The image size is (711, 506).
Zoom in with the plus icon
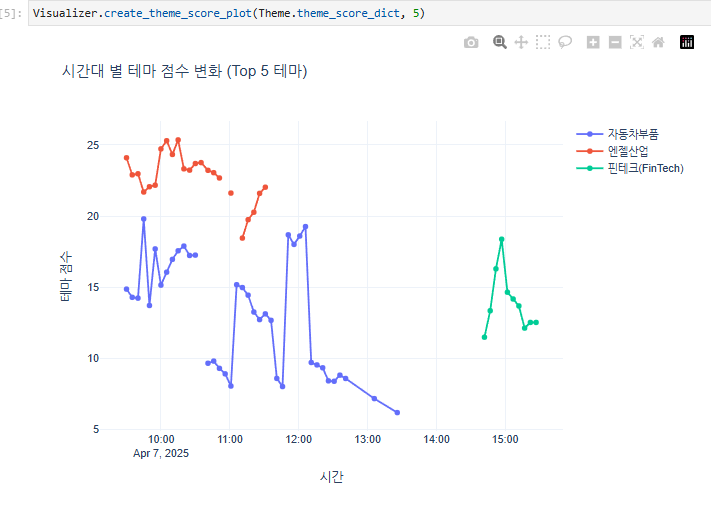click(x=593, y=43)
